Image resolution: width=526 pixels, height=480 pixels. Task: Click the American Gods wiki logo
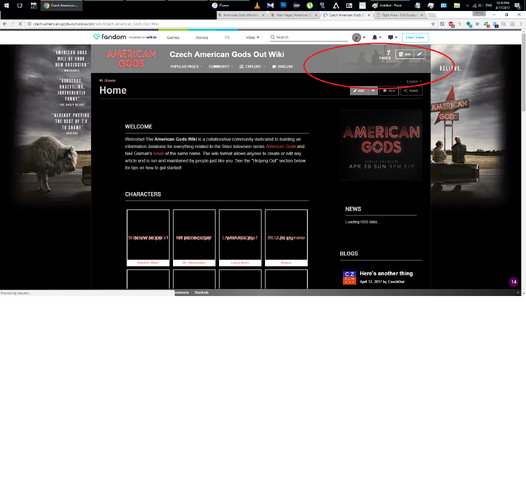(131, 59)
